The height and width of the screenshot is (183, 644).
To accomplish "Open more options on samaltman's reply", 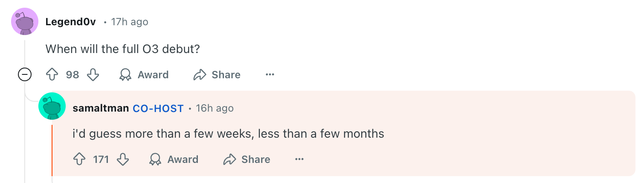I will coord(299,159).
